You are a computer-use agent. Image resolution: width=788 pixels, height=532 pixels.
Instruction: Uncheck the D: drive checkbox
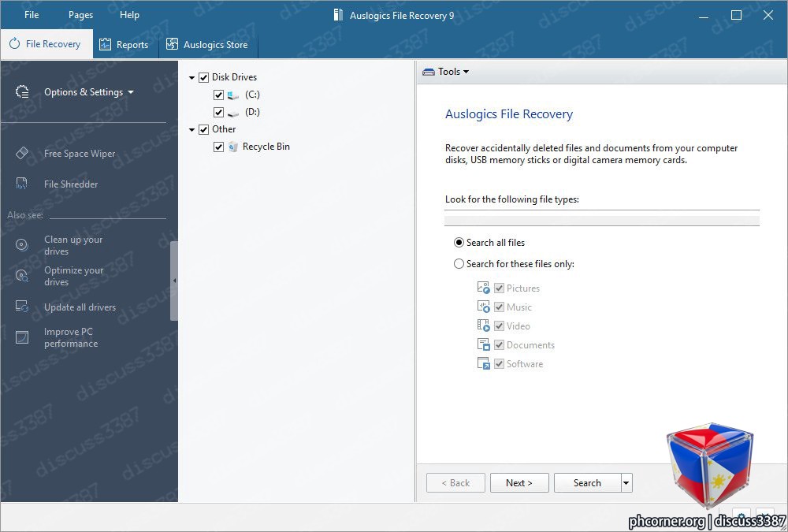pyautogui.click(x=218, y=112)
